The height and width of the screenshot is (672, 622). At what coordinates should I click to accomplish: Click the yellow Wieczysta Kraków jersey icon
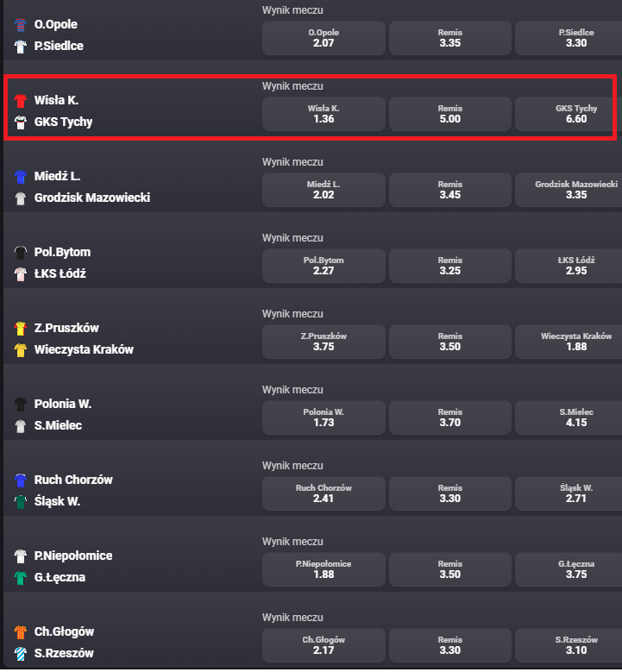[x=20, y=349]
